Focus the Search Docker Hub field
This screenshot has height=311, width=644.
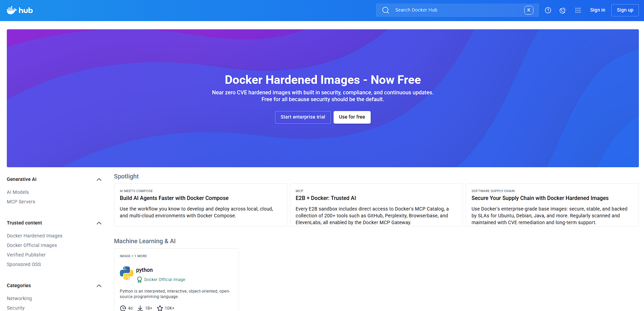pos(457,10)
